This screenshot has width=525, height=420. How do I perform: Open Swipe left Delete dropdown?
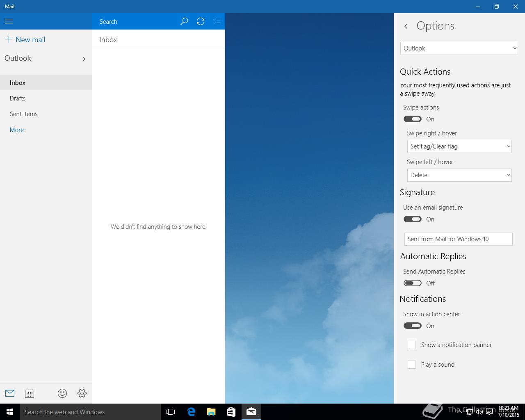point(459,175)
